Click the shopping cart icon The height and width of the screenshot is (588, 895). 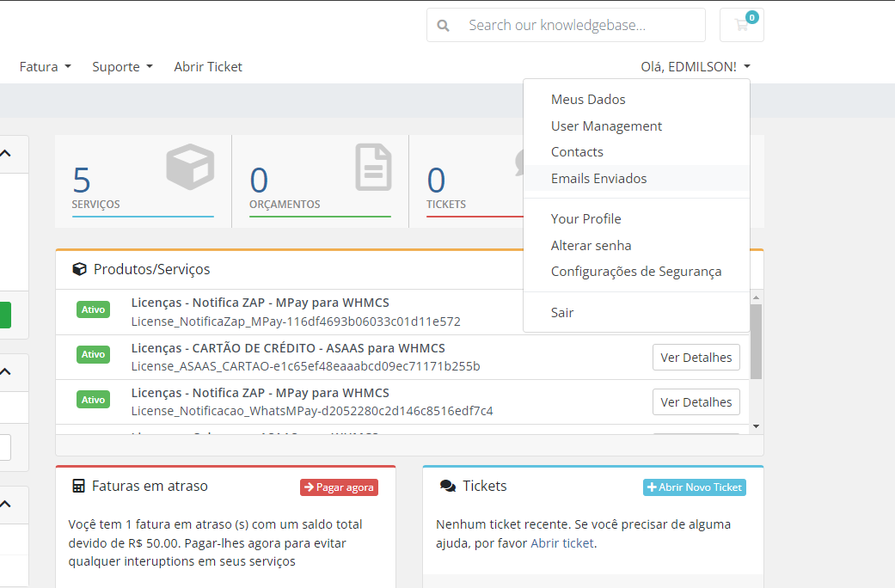[741, 25]
